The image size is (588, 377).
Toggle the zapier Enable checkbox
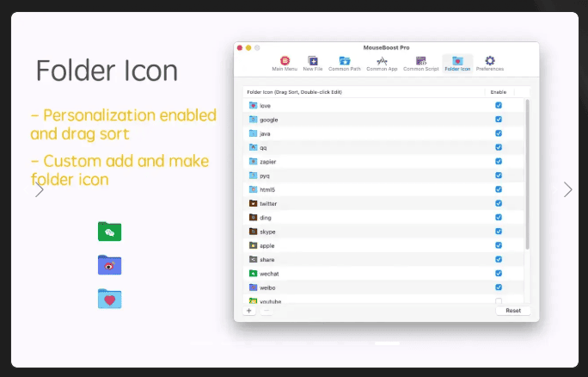(499, 161)
